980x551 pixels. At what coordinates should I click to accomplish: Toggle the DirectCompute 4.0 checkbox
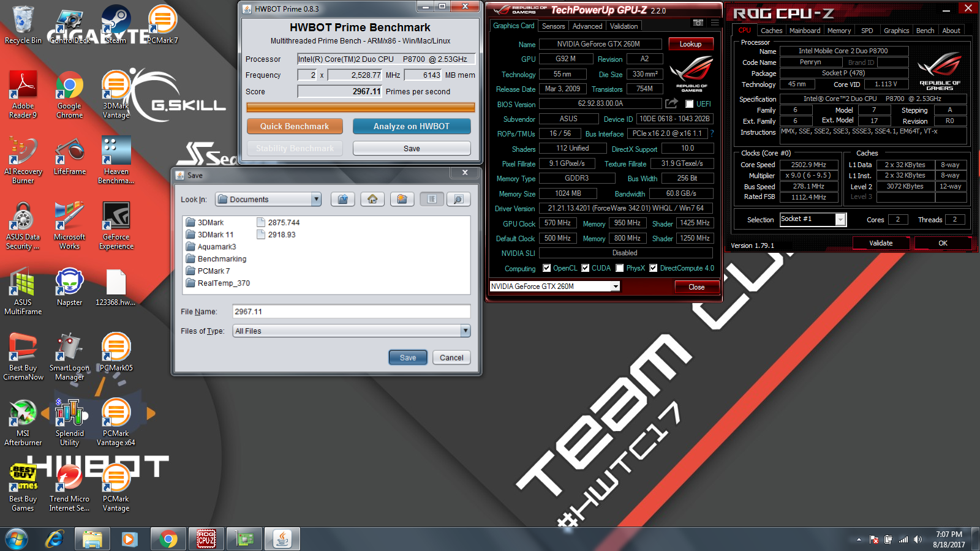click(654, 268)
